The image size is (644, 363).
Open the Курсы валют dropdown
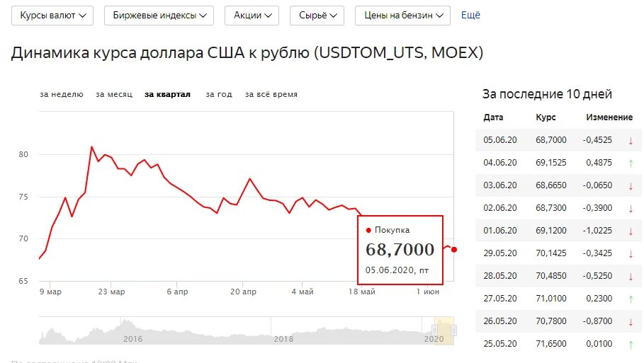click(52, 16)
